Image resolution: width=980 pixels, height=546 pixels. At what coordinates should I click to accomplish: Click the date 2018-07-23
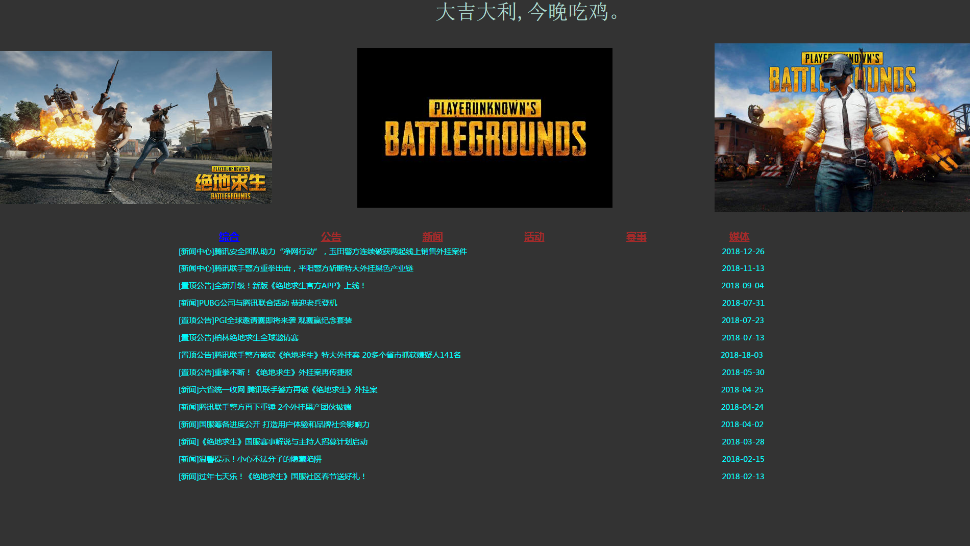(743, 320)
